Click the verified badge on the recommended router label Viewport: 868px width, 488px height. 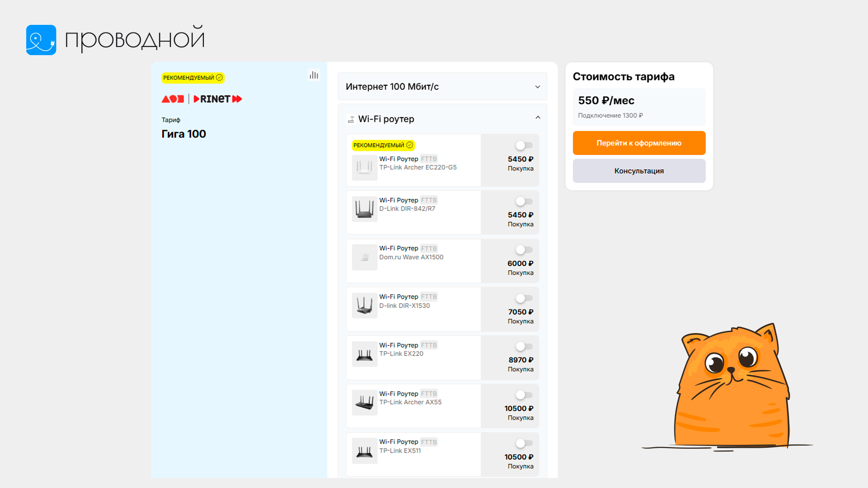[x=410, y=145]
